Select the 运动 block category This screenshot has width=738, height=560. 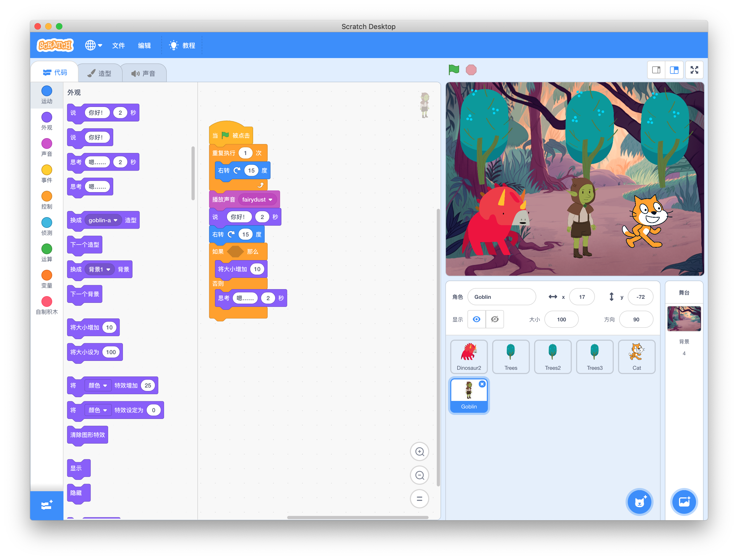point(47,95)
